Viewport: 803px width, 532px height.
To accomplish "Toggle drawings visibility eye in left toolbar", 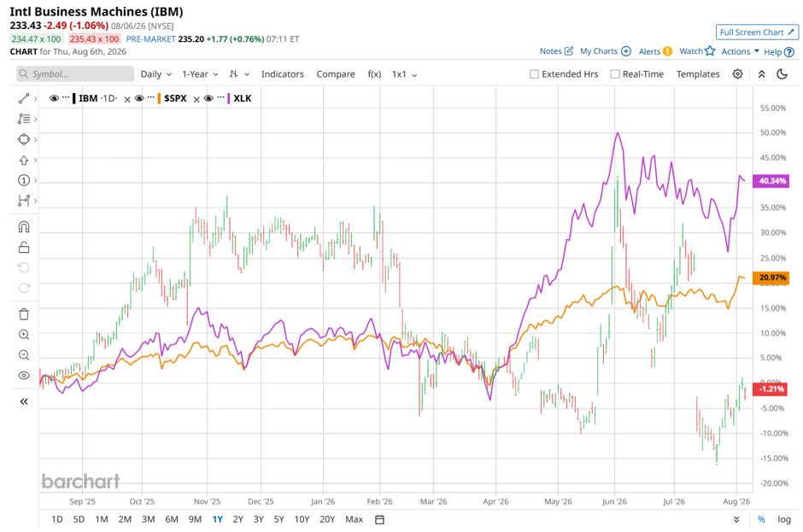I will tap(24, 376).
